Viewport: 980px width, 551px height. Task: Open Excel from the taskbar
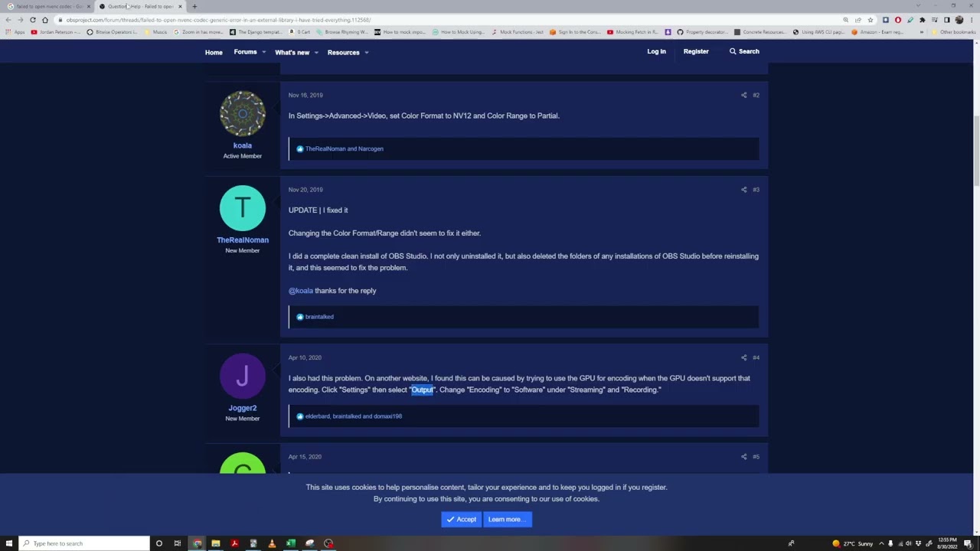pyautogui.click(x=291, y=543)
